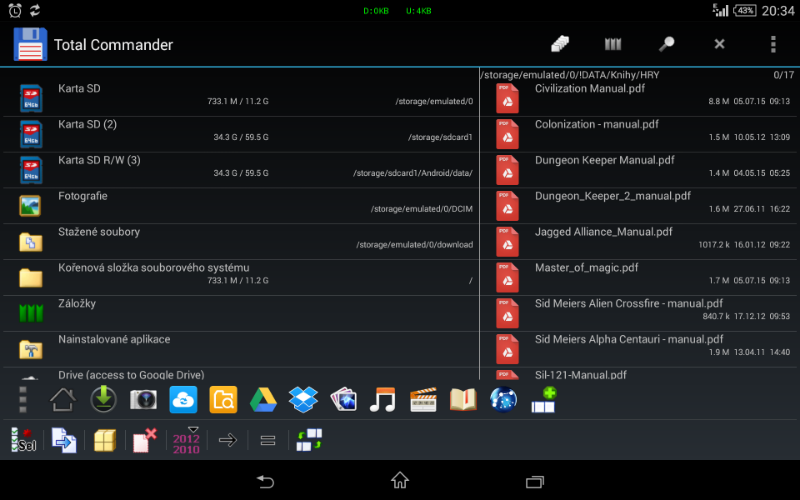
Task: Click the right arrow target panel icon
Action: (228, 440)
